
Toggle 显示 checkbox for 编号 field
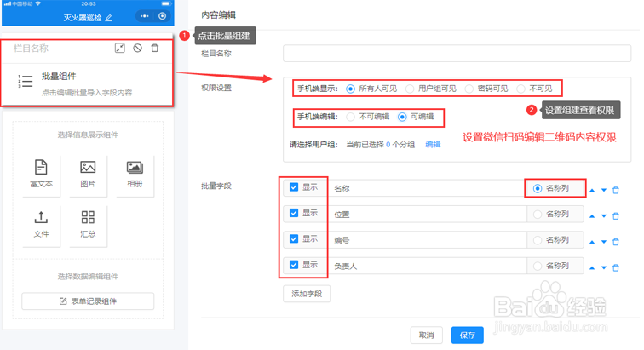point(294,238)
